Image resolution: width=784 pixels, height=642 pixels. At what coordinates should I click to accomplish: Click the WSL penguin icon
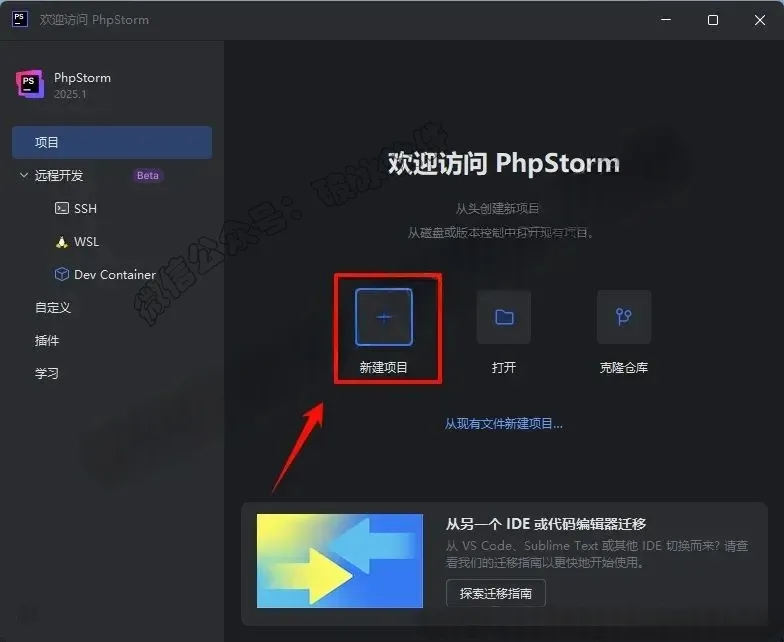click(x=62, y=242)
